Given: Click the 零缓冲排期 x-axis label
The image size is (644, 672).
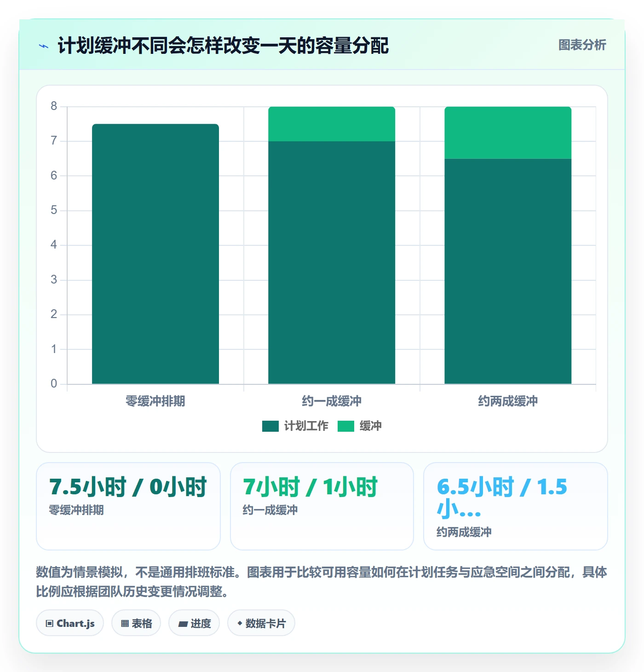Looking at the screenshot, I should click(155, 401).
